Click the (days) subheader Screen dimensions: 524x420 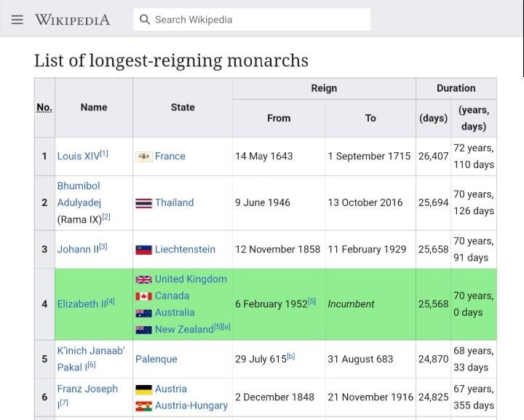(434, 118)
